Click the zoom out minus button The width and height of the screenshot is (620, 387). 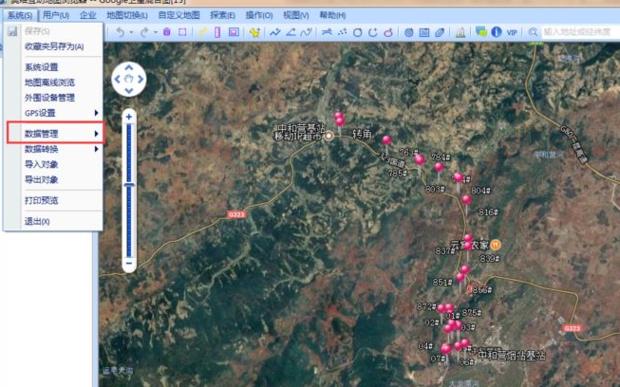coord(129,263)
